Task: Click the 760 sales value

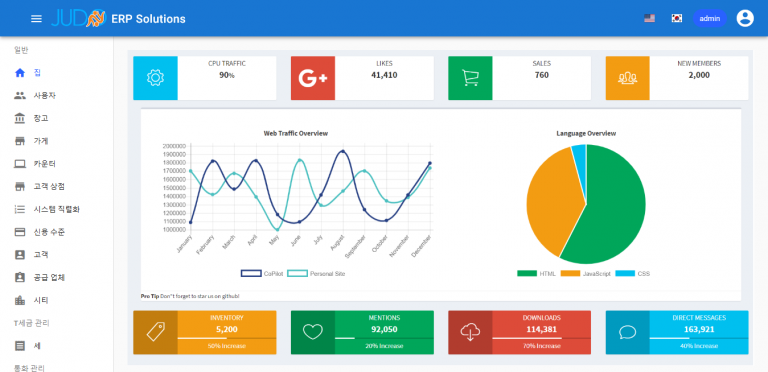Action: click(x=542, y=75)
